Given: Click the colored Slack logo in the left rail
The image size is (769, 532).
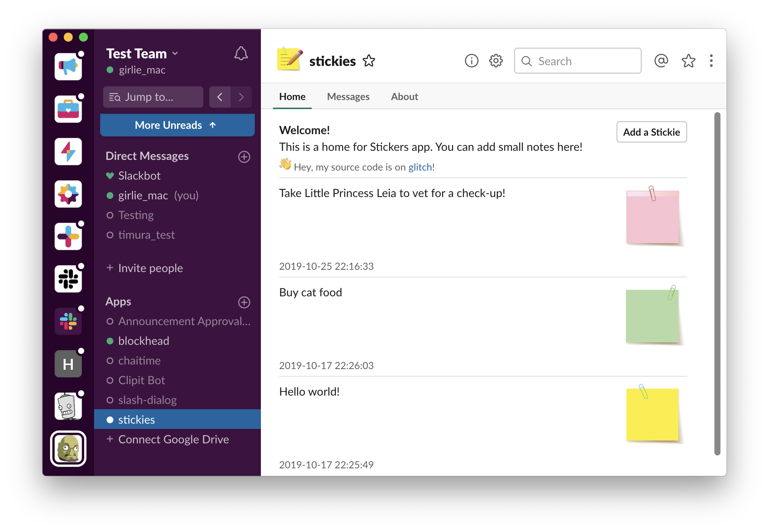Looking at the screenshot, I should (68, 321).
